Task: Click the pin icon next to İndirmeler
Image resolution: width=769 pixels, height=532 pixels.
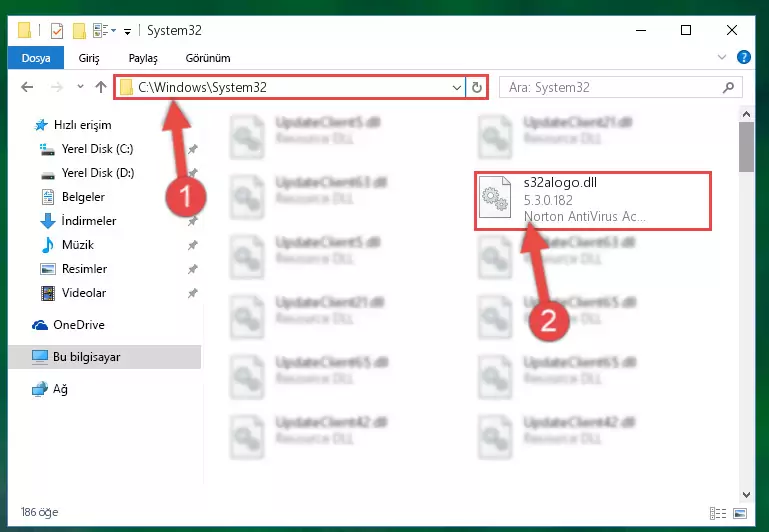Action: 193,221
